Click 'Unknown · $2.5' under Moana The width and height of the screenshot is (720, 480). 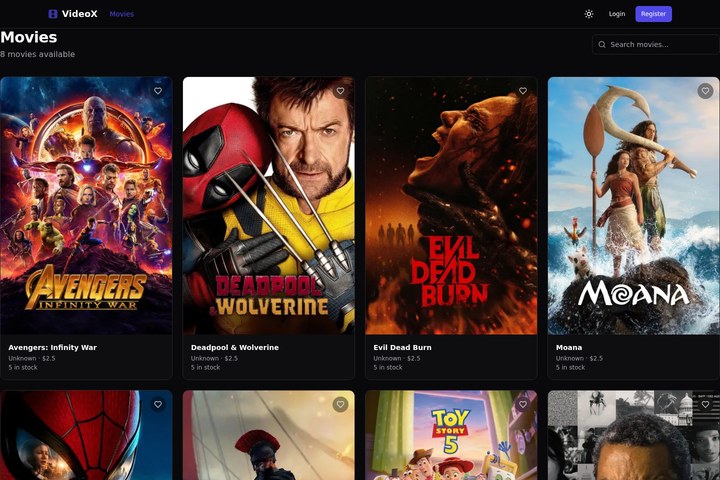coord(579,358)
